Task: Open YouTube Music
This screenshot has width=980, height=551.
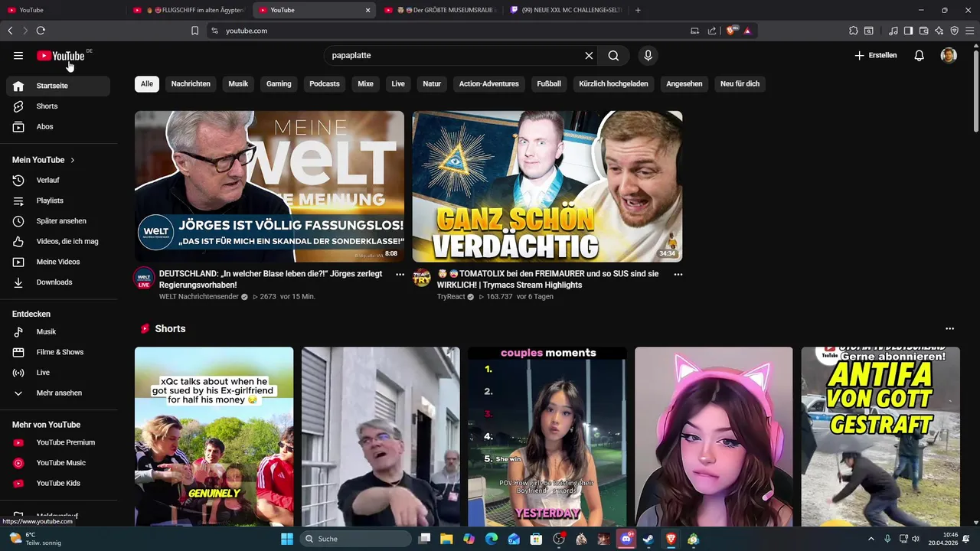Action: 58,463
